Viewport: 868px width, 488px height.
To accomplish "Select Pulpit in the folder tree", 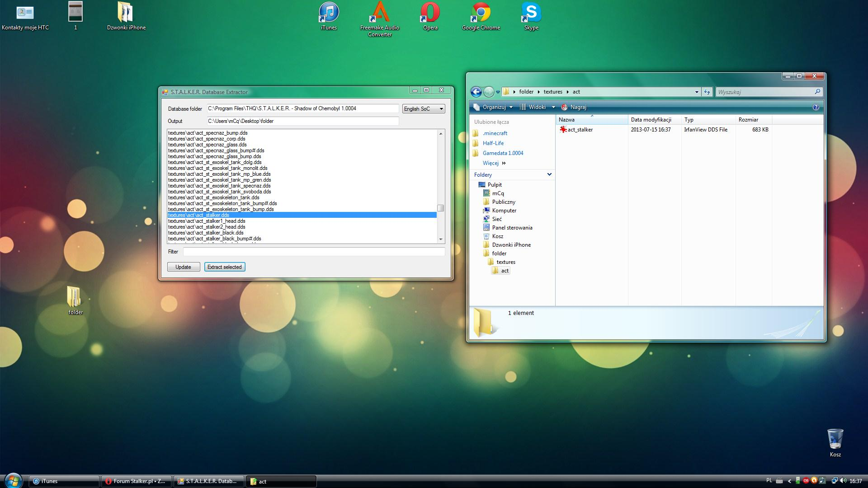I will [x=495, y=185].
